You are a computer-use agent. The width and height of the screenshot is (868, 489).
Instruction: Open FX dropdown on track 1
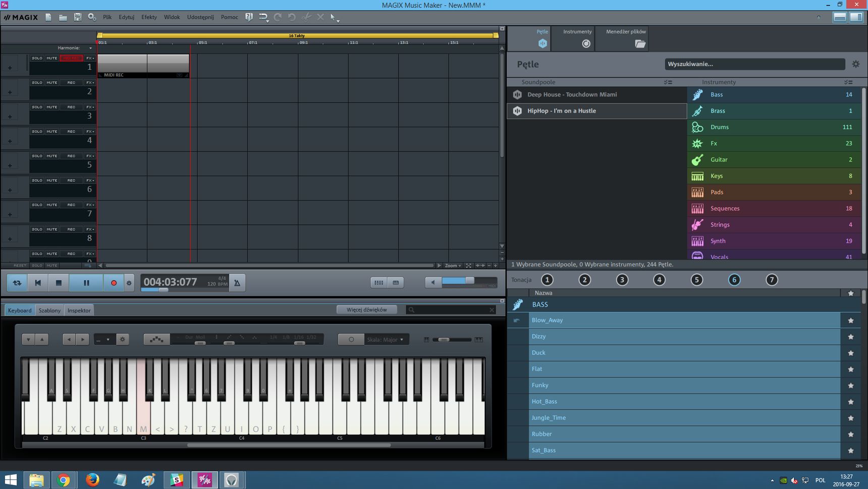click(90, 58)
